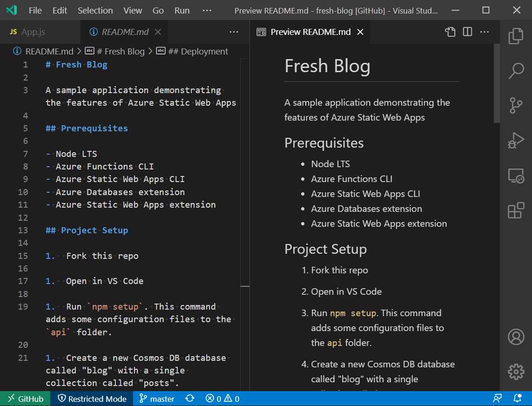Split the preview editor right
This screenshot has height=406, width=532.
467,32
